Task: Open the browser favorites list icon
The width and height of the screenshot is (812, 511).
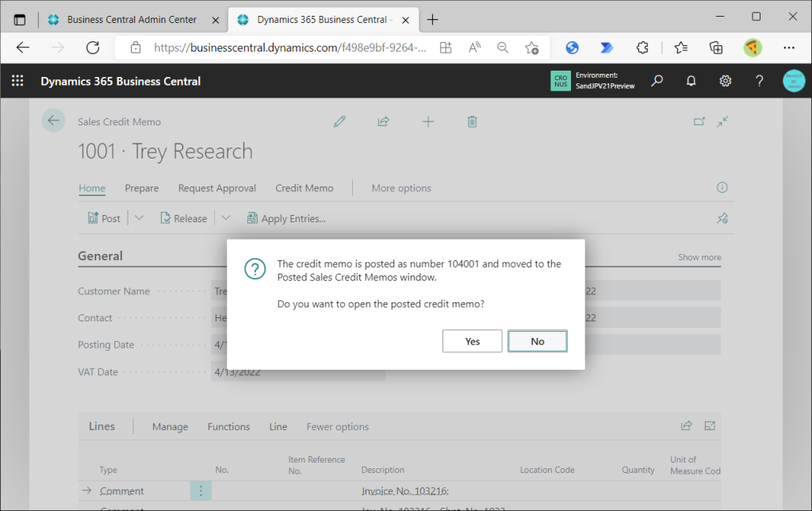Action: (x=681, y=48)
